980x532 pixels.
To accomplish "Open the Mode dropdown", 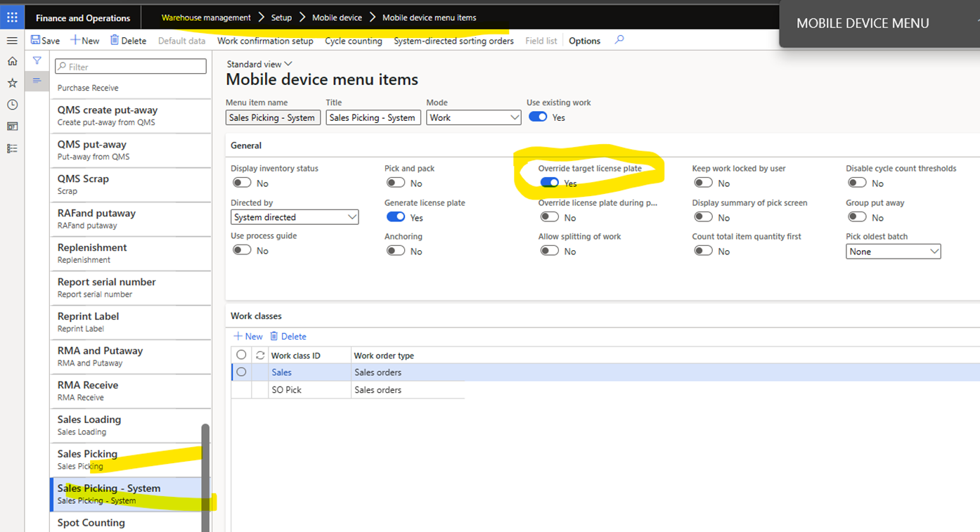I will tap(474, 117).
